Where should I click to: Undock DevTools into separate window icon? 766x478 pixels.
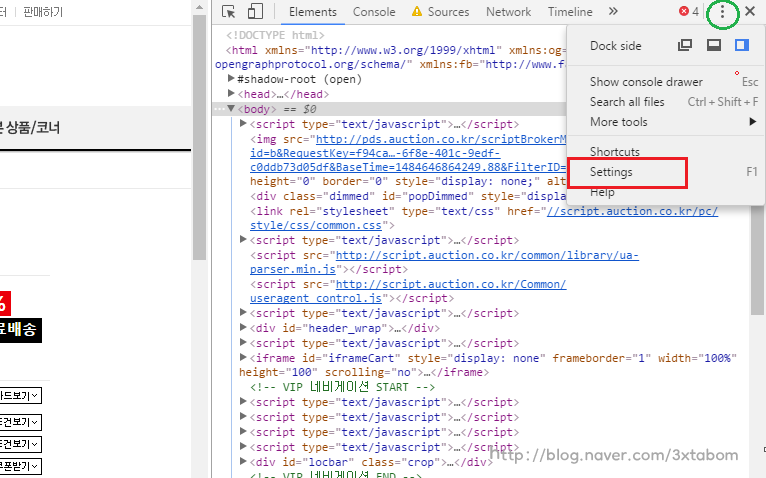(685, 45)
